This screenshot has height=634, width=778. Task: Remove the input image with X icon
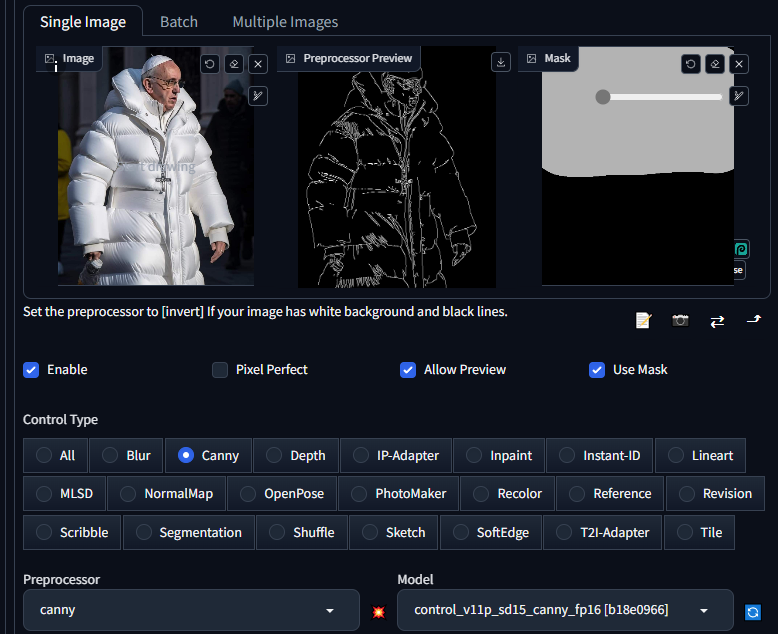click(x=258, y=64)
